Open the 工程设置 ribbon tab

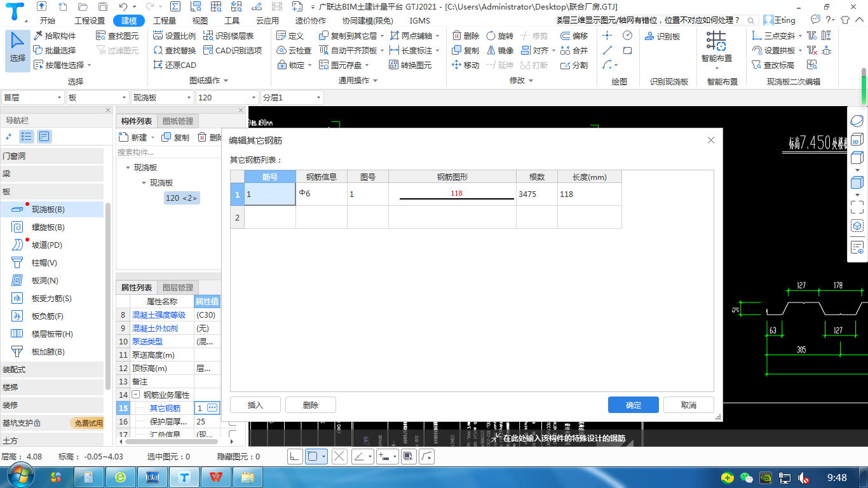tap(90, 20)
